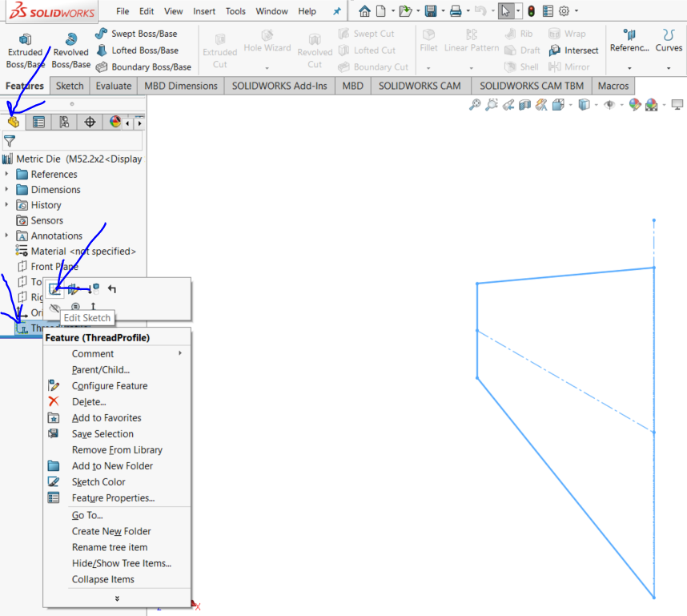Click the Zoom to Area magnifier
The height and width of the screenshot is (616, 687).
point(492,105)
